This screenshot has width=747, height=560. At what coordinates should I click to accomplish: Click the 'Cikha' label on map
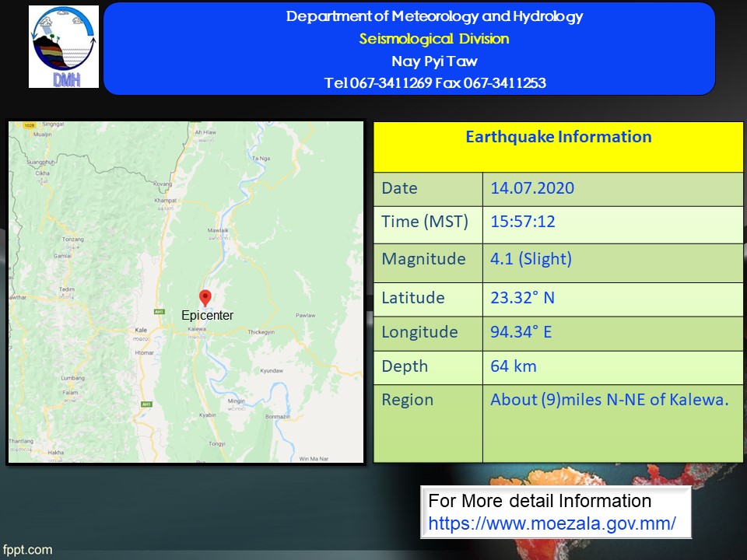(42, 173)
